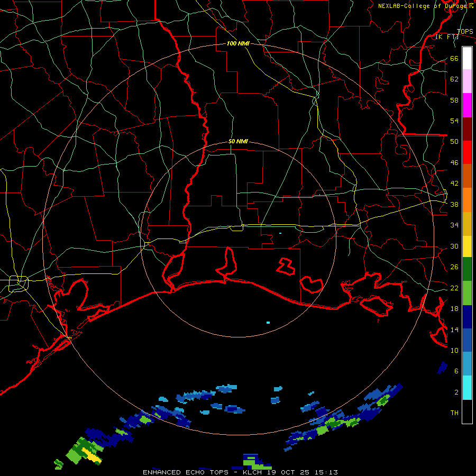
Task: Select the light pink legend color band
Action: pos(467,81)
